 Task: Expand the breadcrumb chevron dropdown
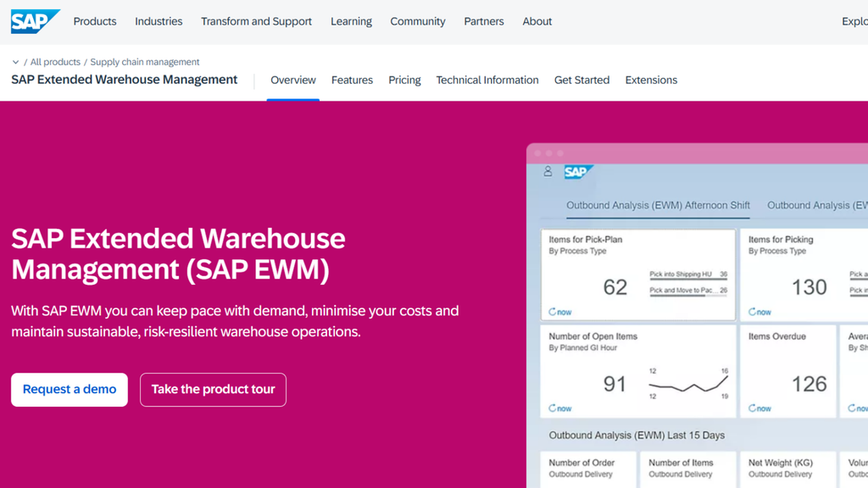(15, 62)
